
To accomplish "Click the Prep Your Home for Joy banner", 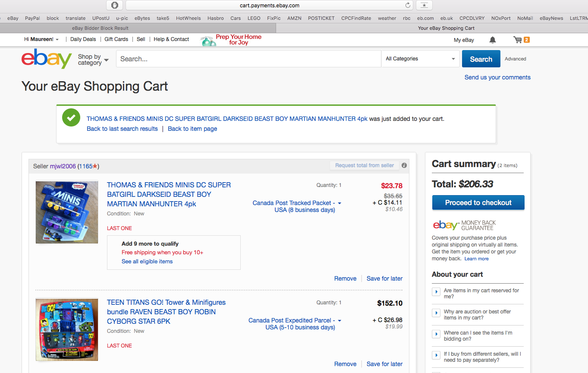I will pos(232,40).
